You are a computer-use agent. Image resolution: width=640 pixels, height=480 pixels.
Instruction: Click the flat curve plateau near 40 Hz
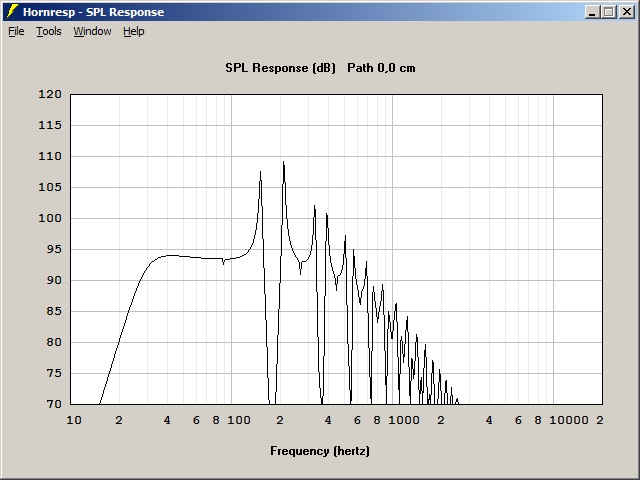click(x=169, y=256)
